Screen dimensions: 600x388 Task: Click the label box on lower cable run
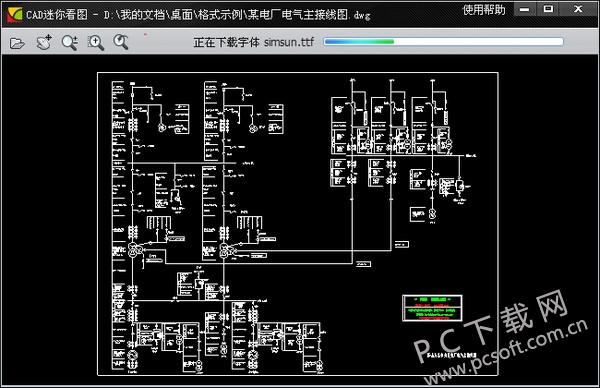tap(363, 264)
